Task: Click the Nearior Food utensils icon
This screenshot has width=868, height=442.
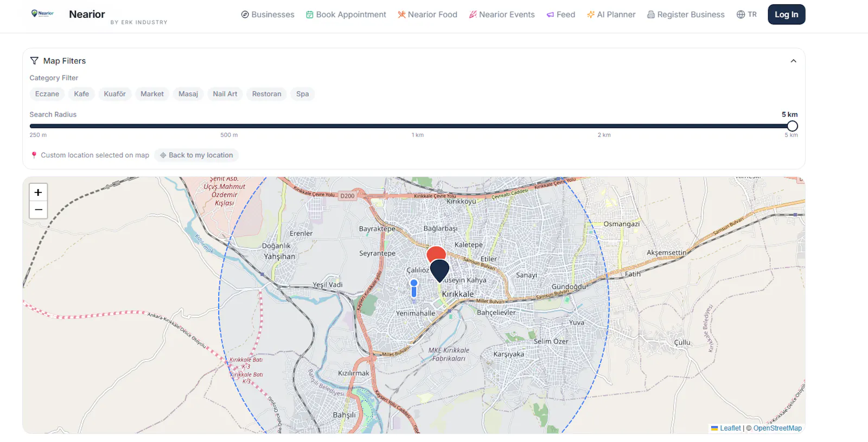Action: 401,15
